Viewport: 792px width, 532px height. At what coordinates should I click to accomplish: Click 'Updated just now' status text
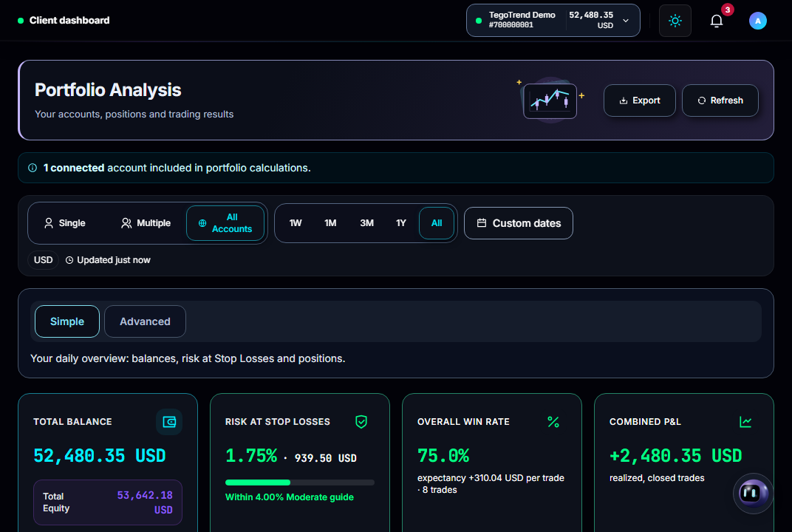tap(114, 260)
